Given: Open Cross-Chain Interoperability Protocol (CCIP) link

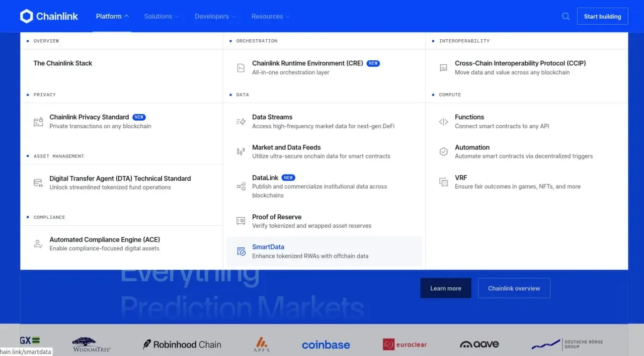Looking at the screenshot, I should click(x=520, y=63).
